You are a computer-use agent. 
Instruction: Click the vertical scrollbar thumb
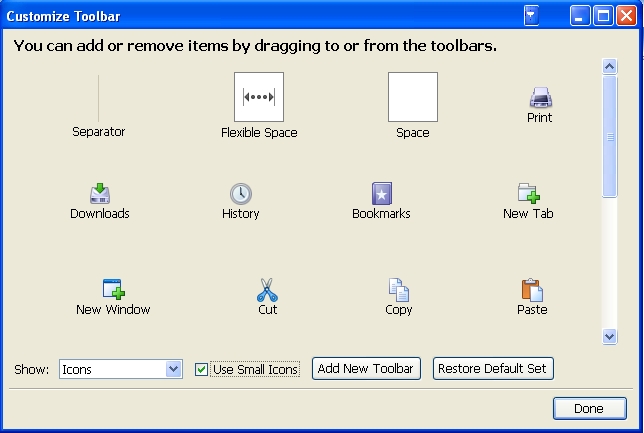pyautogui.click(x=610, y=137)
